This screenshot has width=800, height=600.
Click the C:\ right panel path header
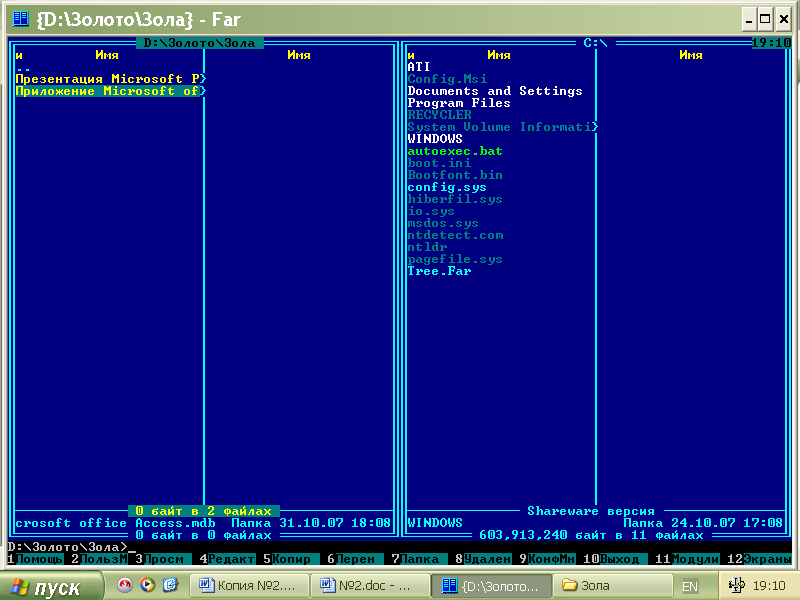[595, 43]
